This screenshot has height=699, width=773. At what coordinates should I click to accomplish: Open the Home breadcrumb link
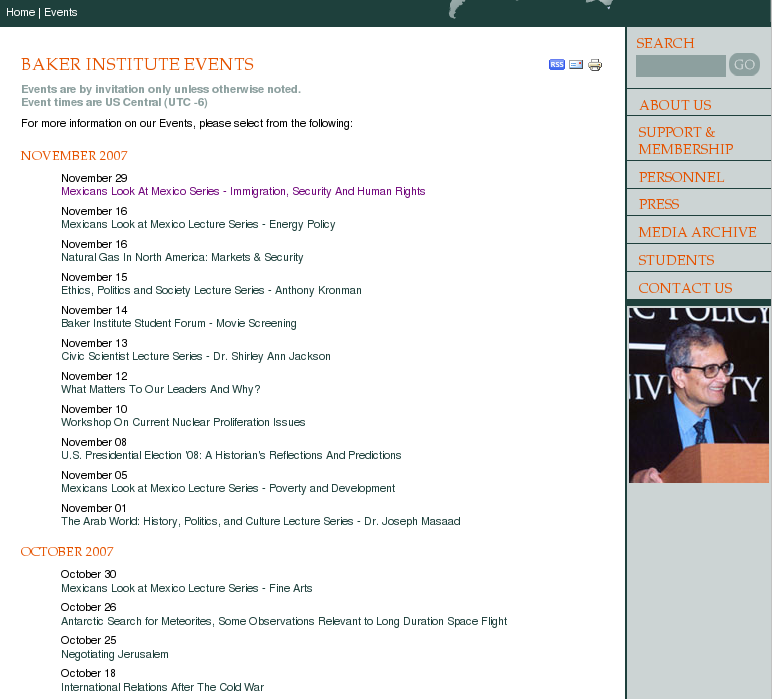tap(20, 12)
